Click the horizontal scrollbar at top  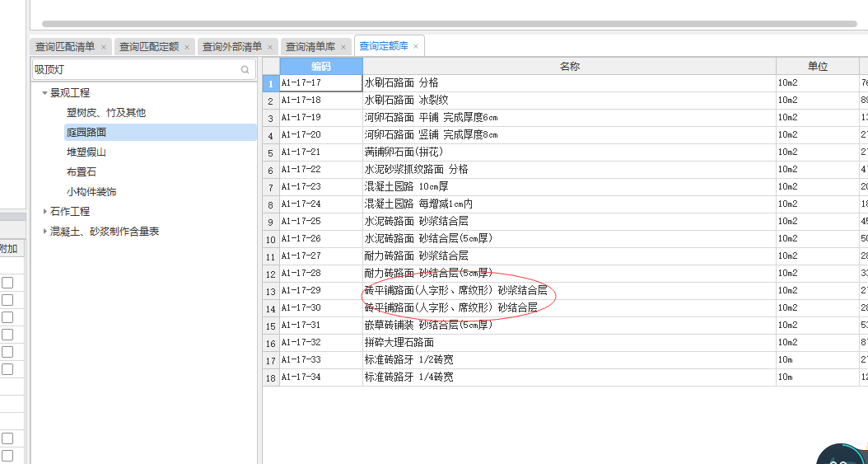pos(449,24)
